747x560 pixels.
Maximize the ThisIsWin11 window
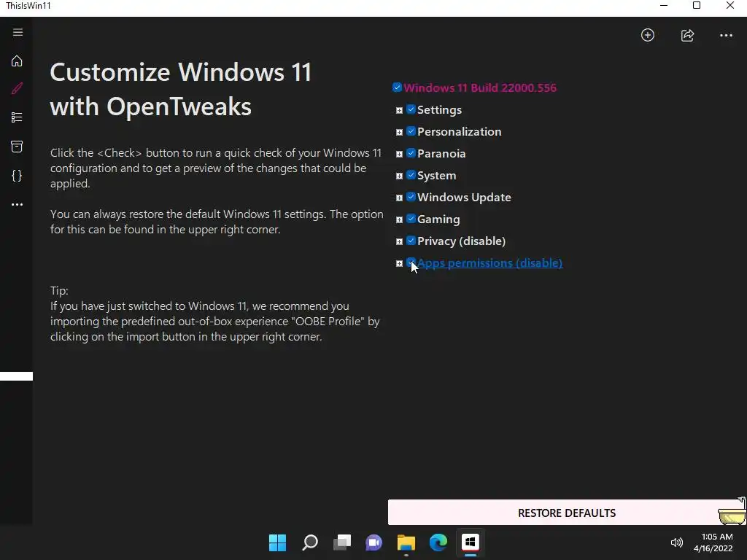697,6
